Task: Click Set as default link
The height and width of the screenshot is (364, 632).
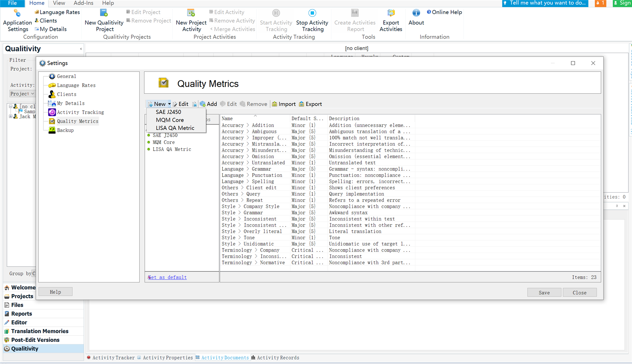Action: point(167,277)
